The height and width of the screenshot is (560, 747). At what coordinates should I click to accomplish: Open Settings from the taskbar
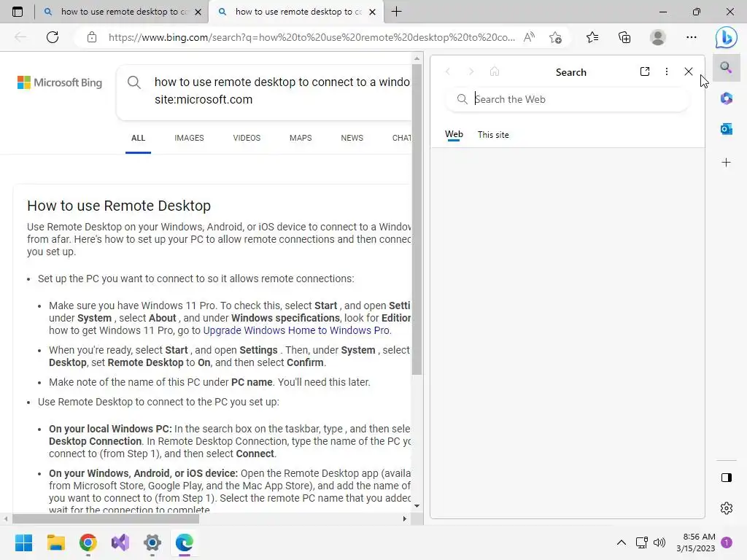tap(152, 542)
